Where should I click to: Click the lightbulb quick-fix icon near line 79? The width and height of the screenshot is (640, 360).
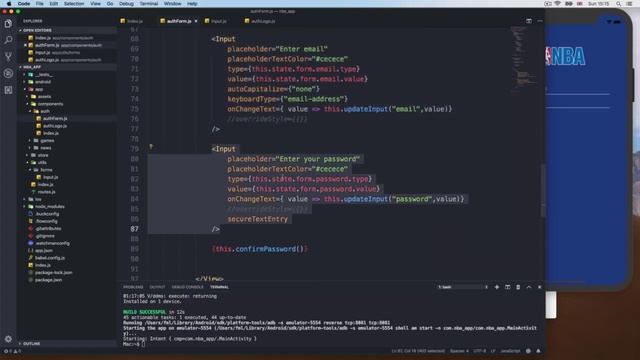click(151, 147)
